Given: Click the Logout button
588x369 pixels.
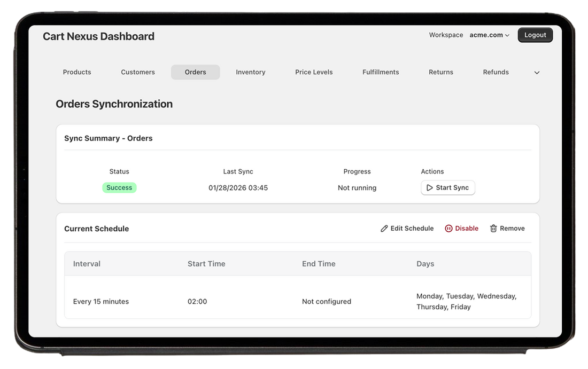Looking at the screenshot, I should pos(535,35).
